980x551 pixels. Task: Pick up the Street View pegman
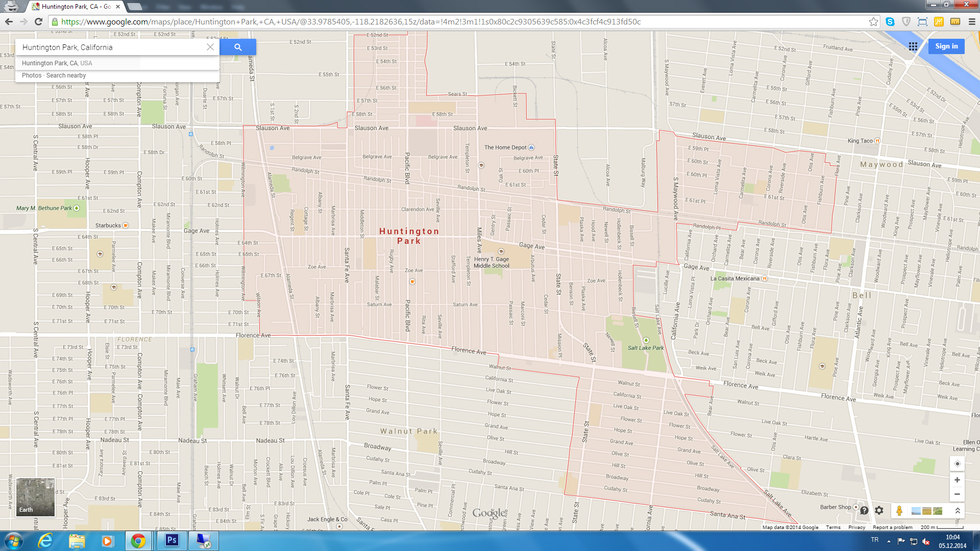tap(899, 511)
